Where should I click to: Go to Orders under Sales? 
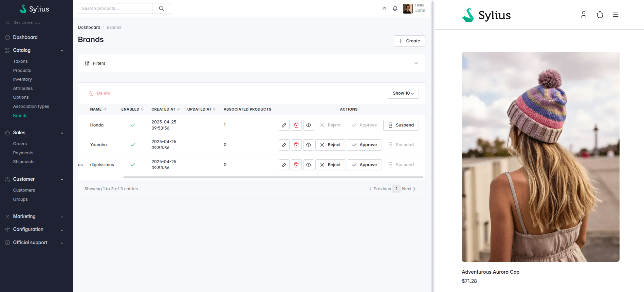point(20,144)
